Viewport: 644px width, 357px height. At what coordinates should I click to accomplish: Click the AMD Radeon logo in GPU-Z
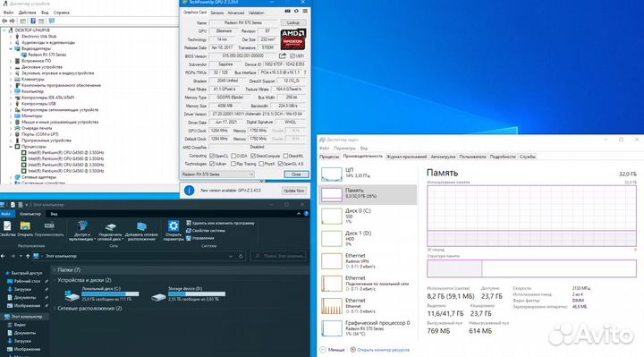pyautogui.click(x=293, y=39)
